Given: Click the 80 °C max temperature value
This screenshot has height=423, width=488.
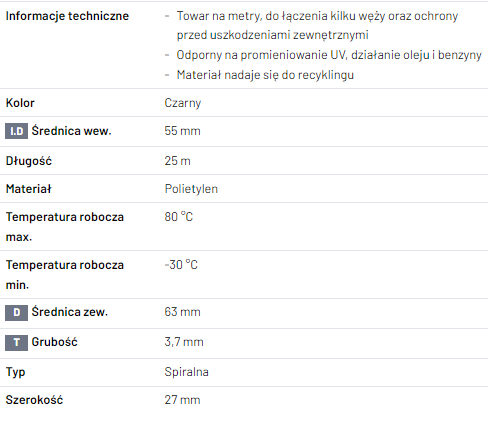Looking at the screenshot, I should click(179, 217).
